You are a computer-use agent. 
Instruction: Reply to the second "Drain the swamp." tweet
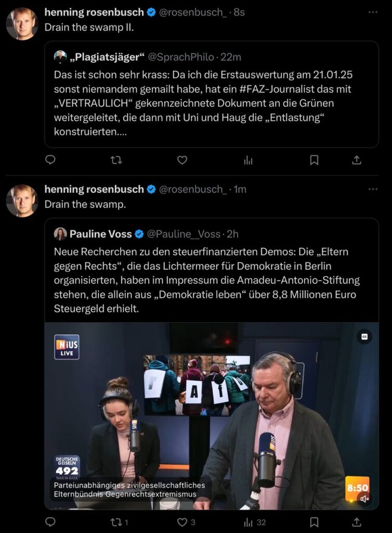pos(50,522)
